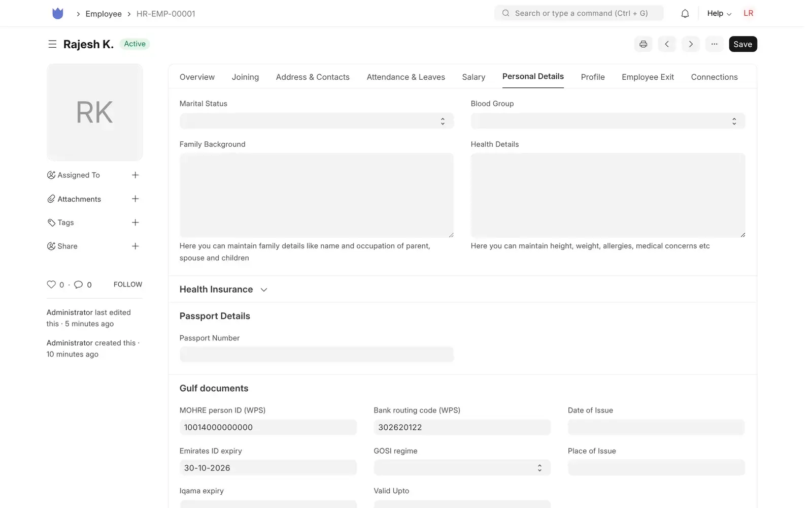Image resolution: width=812 pixels, height=508 pixels.
Task: Click the Place of Issue field
Action: (x=656, y=468)
